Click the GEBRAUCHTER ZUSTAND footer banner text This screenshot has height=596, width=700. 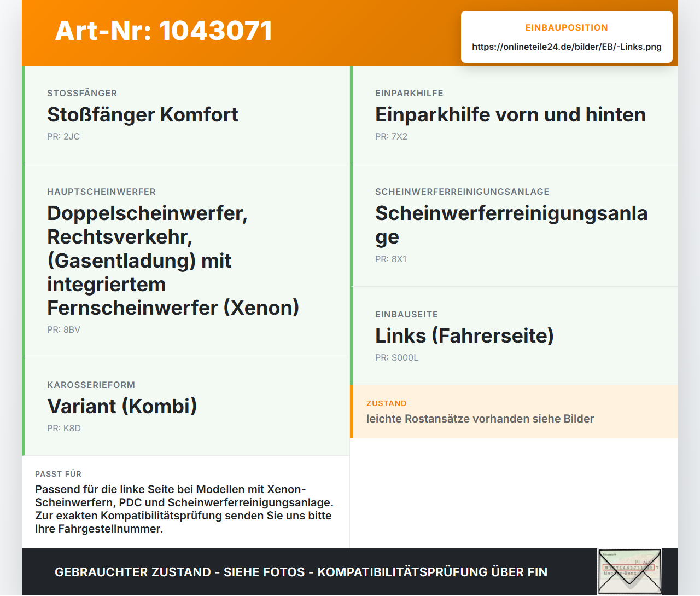pos(301,572)
